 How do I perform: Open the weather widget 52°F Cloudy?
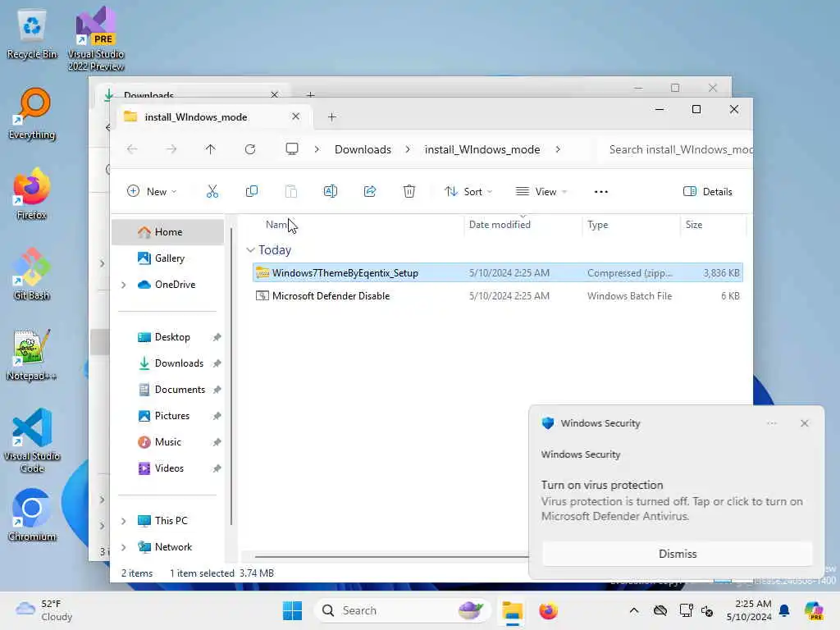click(44, 610)
